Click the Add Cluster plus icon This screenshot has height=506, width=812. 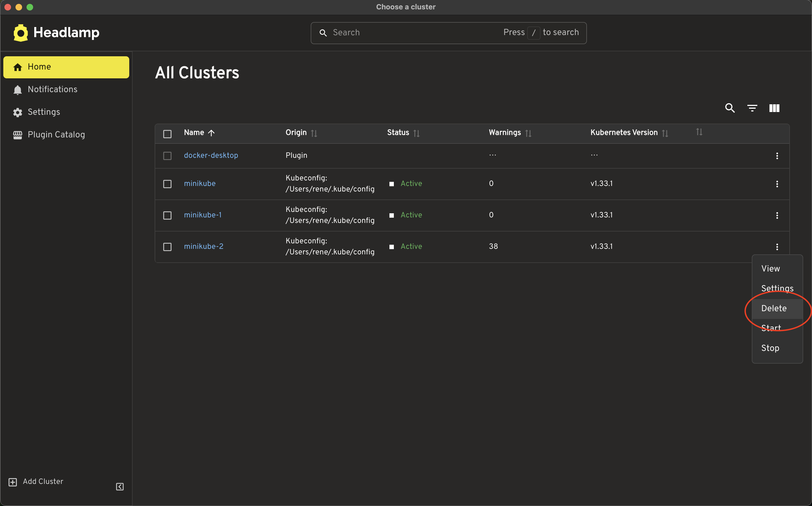pos(13,482)
